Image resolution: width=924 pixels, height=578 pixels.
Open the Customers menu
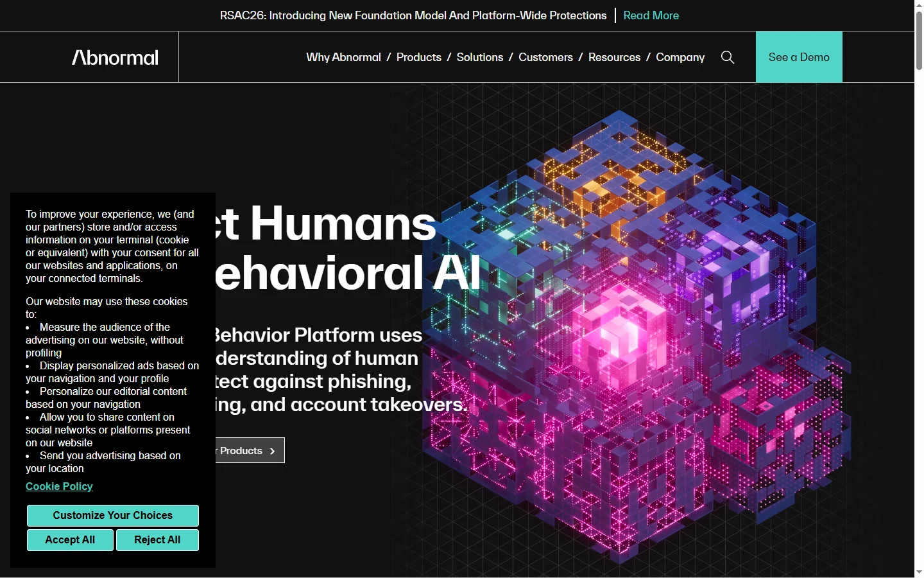pos(545,57)
